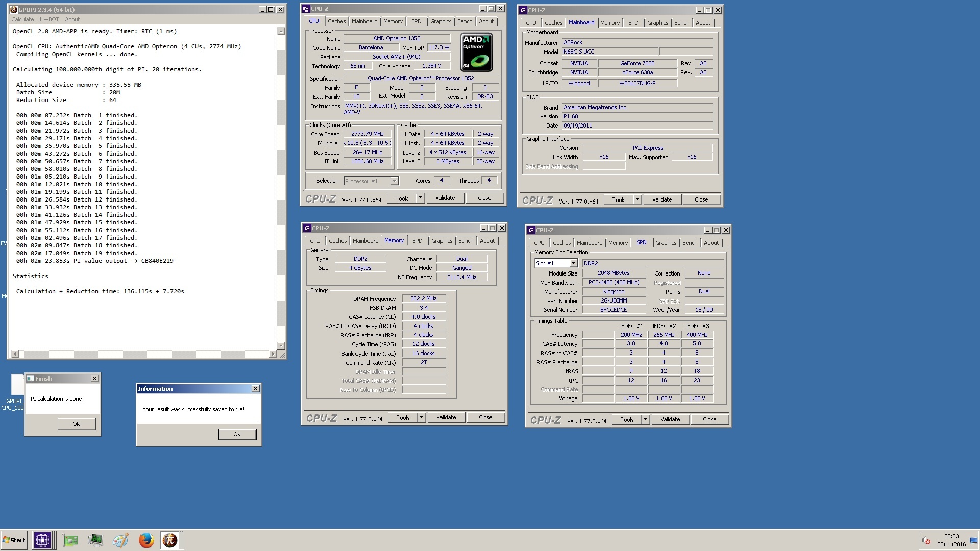The height and width of the screenshot is (551, 980).
Task: Click the N68C-S UCC model field
Action: (609, 52)
